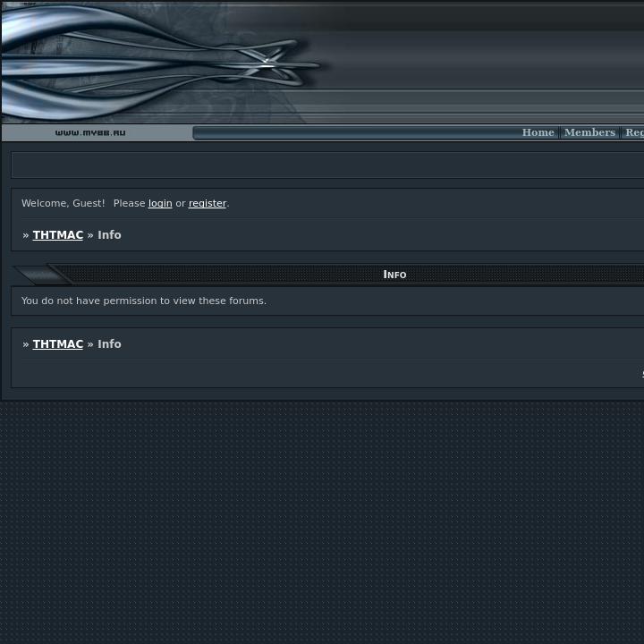
Task: Click the » arrow before top THTMAC
Action: [26, 235]
